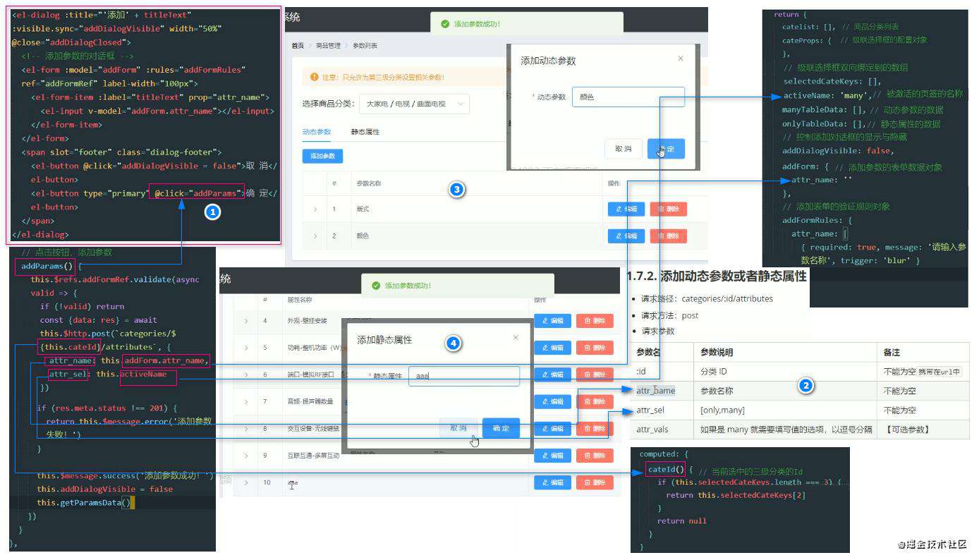Delete attribute row 4 外观-壁挂安装
Image resolution: width=979 pixels, height=560 pixels.
click(x=595, y=321)
